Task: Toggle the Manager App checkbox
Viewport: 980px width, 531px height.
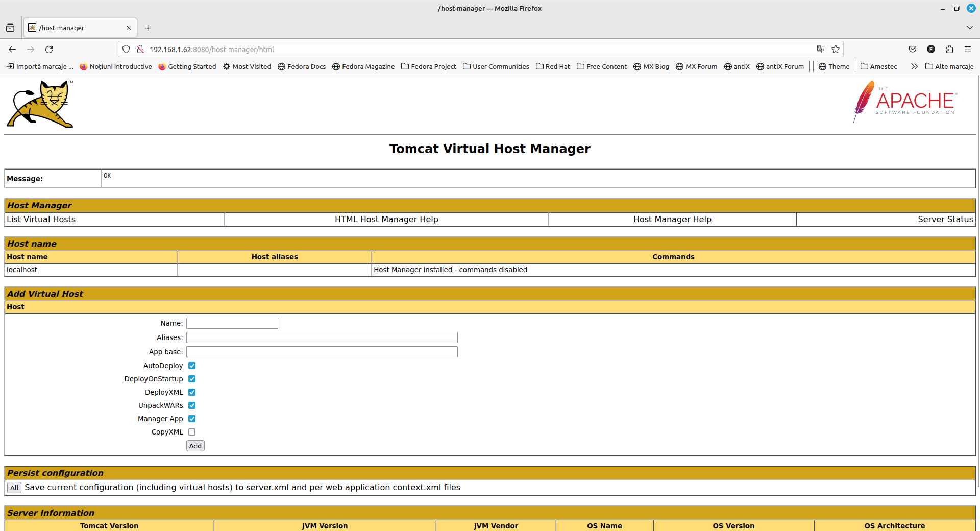Action: (x=192, y=419)
